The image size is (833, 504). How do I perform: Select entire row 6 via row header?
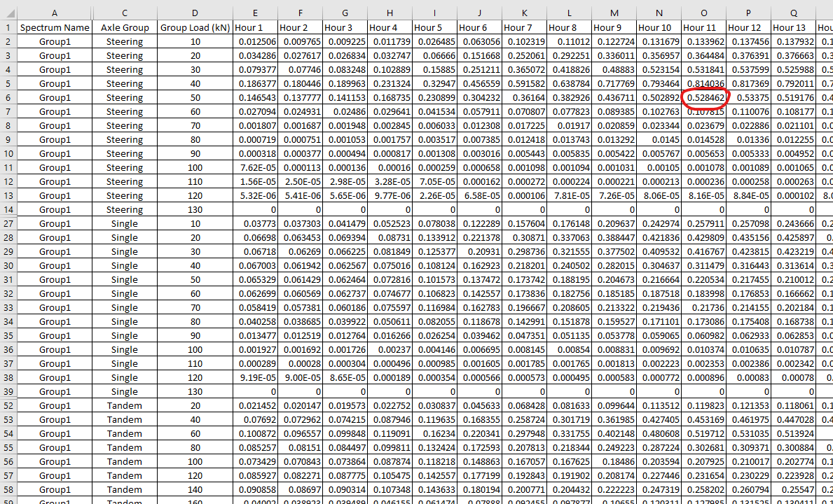tap(8, 97)
